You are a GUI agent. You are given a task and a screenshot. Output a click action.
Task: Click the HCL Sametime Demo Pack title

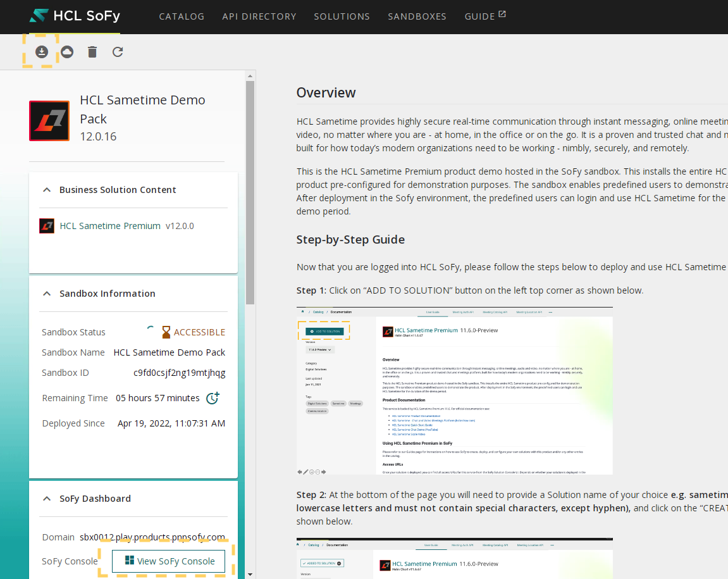tap(142, 109)
